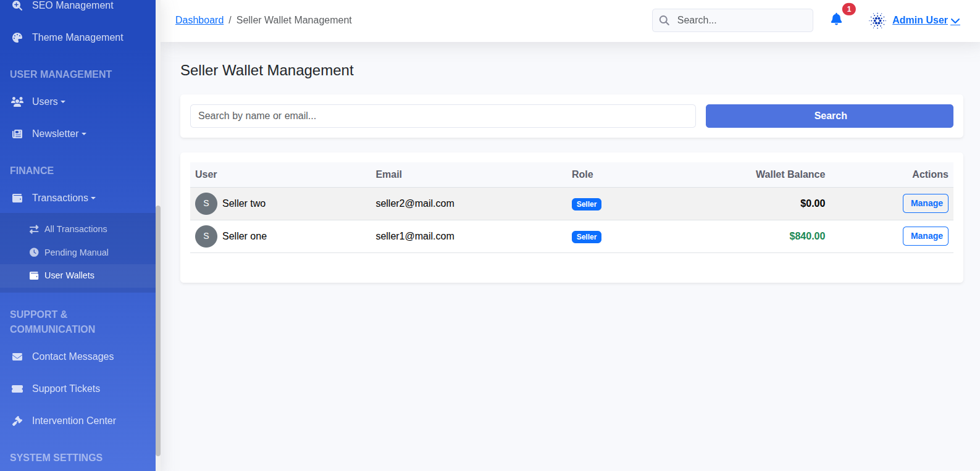Click the SUPPORT & COMMUNICATION section label
The width and height of the screenshot is (980, 471).
[52, 322]
